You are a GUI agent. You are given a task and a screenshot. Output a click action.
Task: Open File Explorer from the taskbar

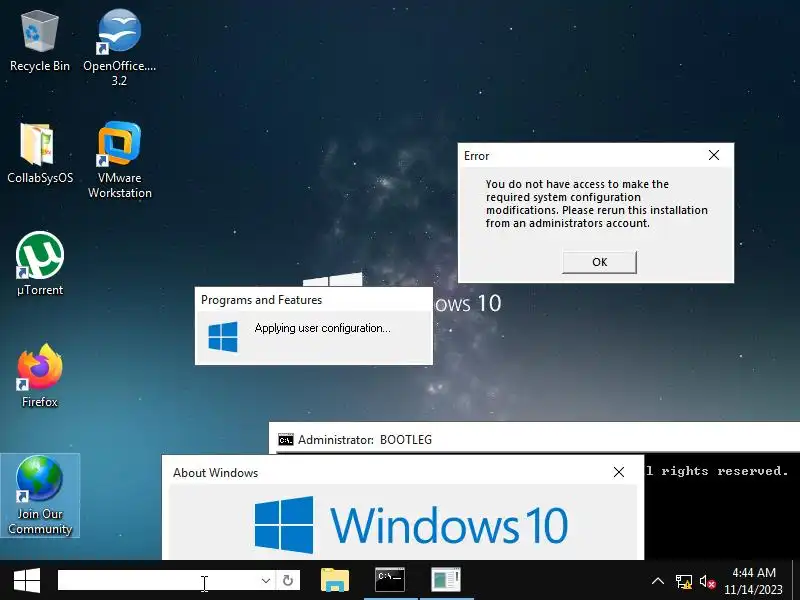(x=335, y=581)
